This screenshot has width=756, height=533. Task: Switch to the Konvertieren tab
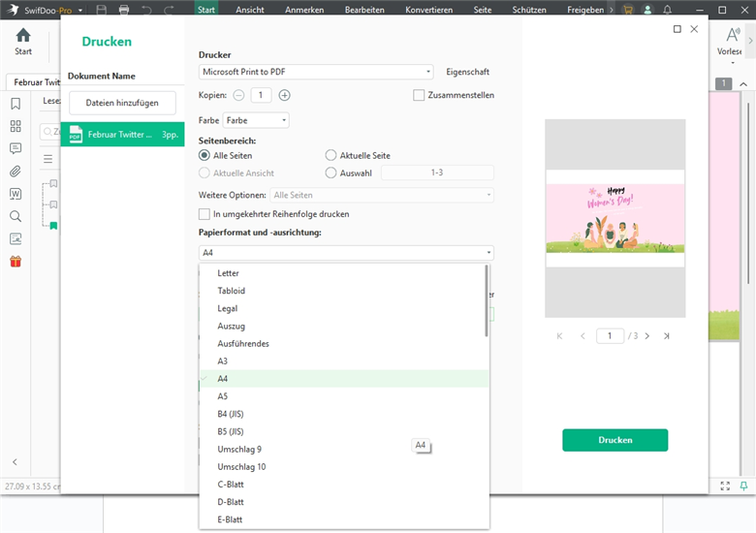click(428, 10)
